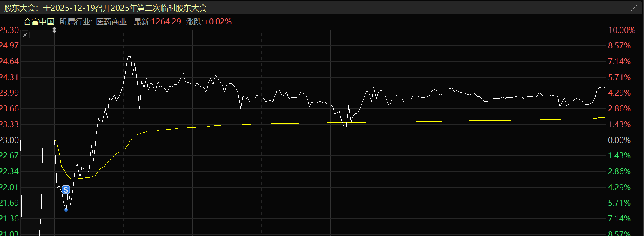644x236 pixels.
Task: Click the 24.64 price axis label
Action: [x=9, y=61]
